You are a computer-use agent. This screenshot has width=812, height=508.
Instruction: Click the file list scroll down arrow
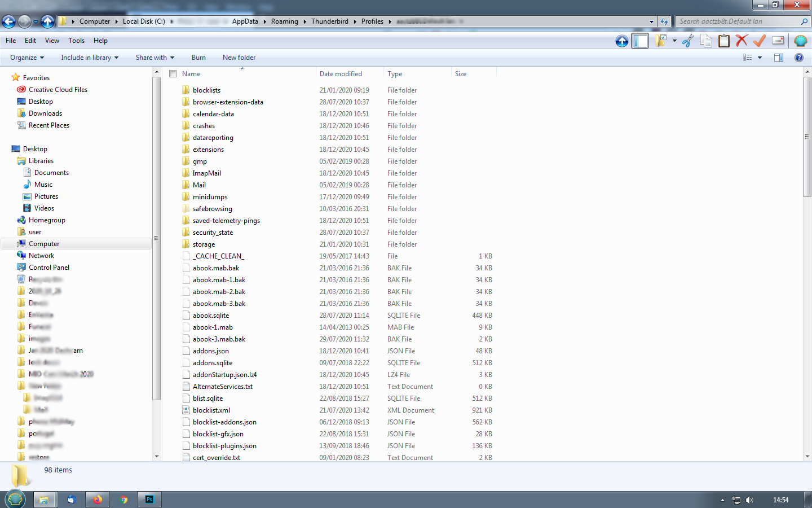point(807,457)
